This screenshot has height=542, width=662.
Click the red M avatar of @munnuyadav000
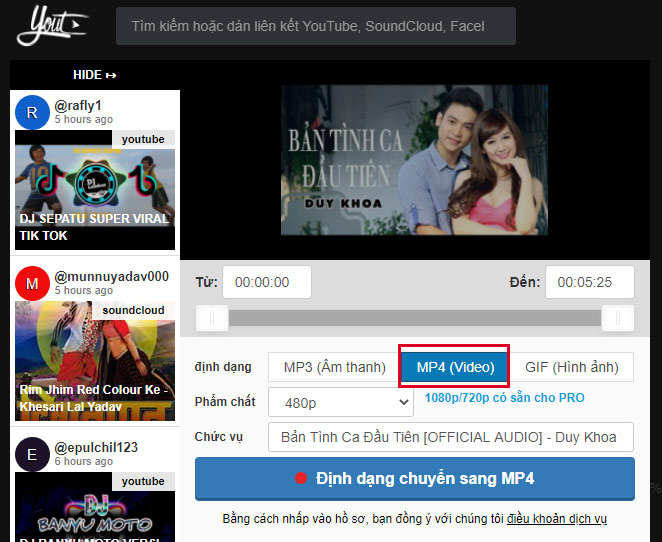tap(32, 283)
